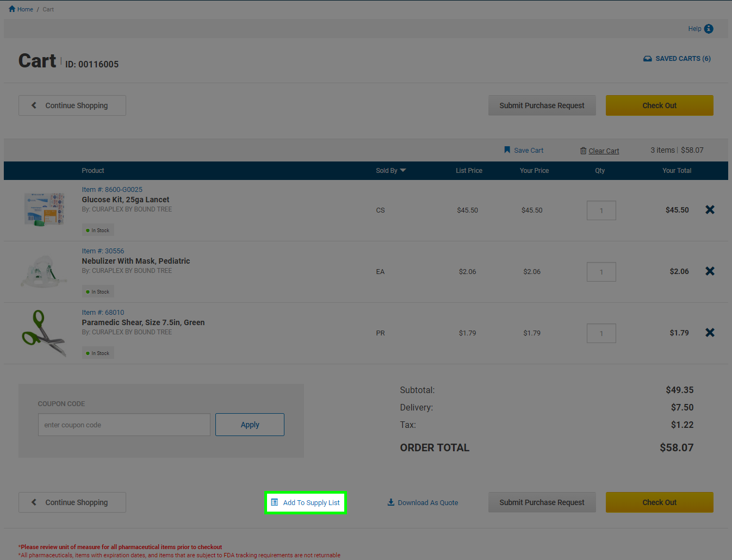Click In Stock badge for Glucose Kit
The height and width of the screenshot is (560, 732).
click(98, 231)
